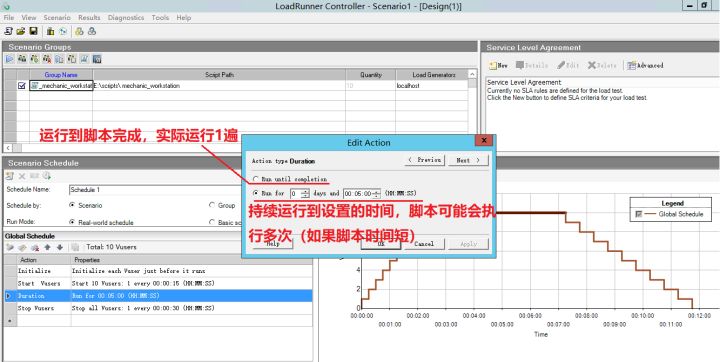Open the View menu
The height and width of the screenshot is (362, 720).
(28, 17)
